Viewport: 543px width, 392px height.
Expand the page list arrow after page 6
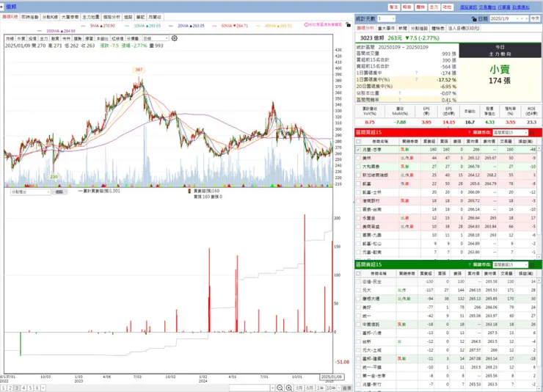point(43,388)
